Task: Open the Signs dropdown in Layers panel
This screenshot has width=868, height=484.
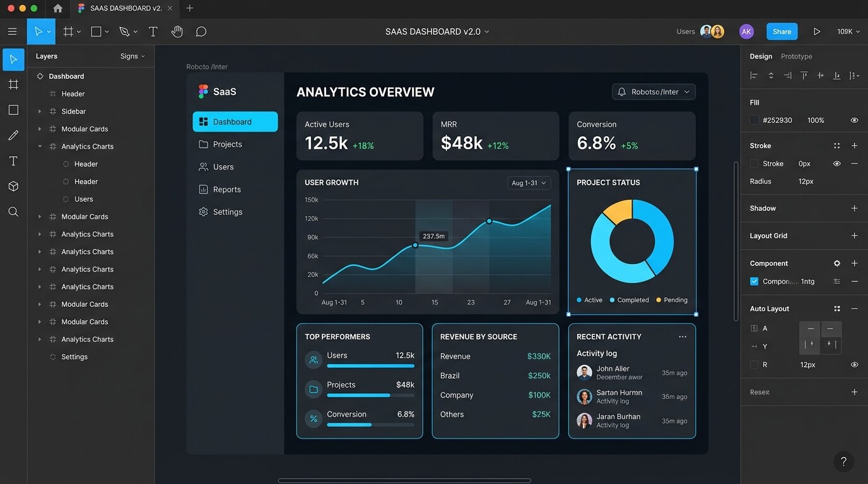Action: 132,56
